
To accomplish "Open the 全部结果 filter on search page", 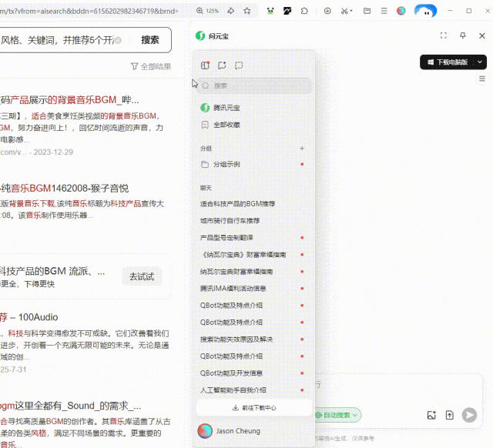I will [151, 66].
